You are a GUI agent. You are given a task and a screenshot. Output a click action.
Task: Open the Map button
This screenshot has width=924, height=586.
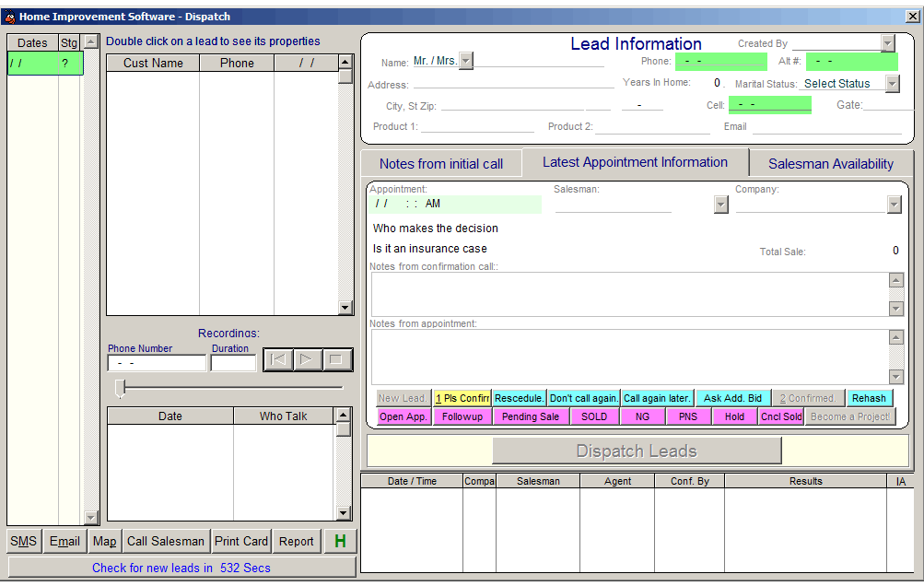click(104, 541)
